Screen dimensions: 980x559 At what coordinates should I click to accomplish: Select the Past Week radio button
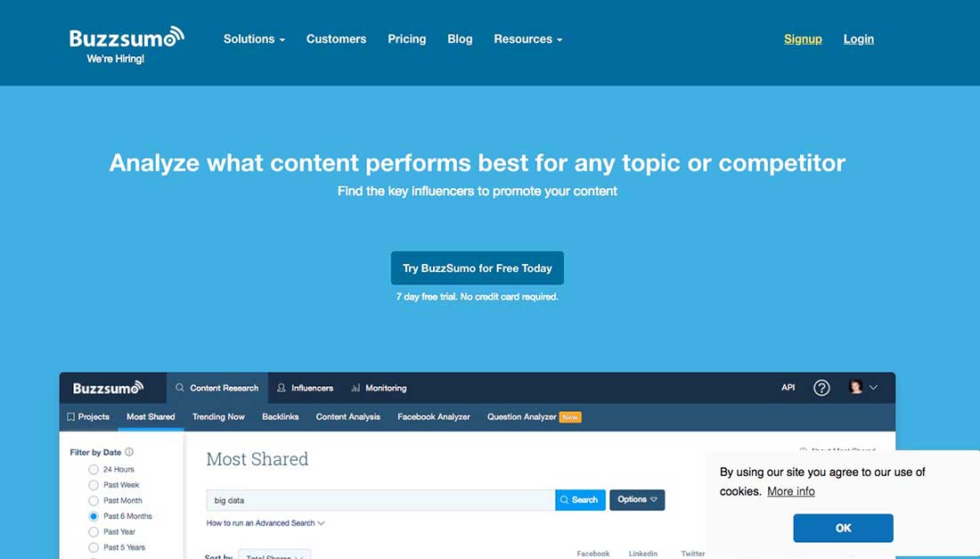[x=94, y=485]
